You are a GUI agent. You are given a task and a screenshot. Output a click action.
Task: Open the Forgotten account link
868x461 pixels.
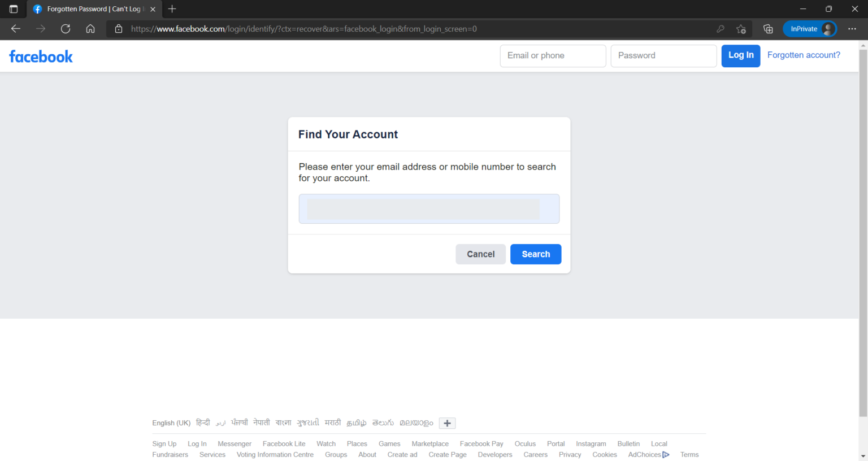pyautogui.click(x=804, y=55)
